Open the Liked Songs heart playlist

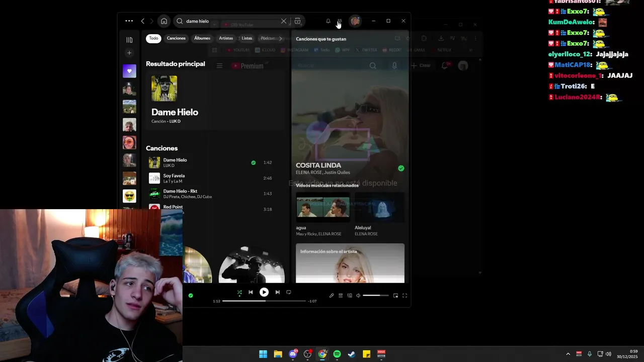point(129,71)
